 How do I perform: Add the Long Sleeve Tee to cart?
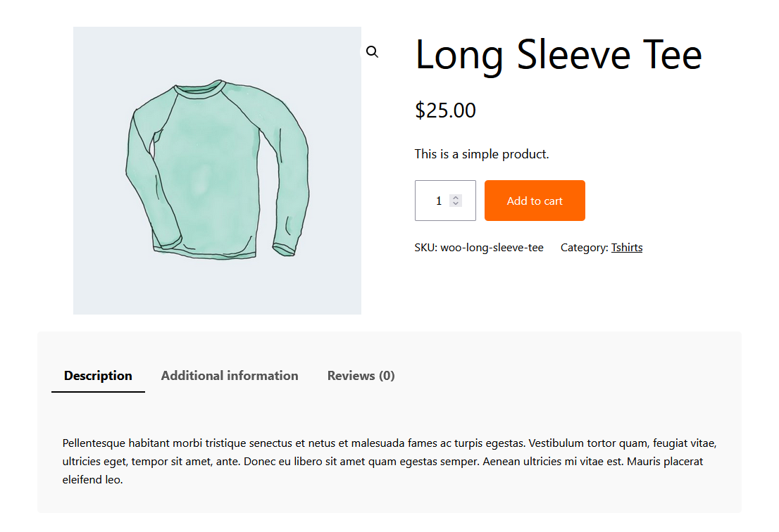click(x=535, y=201)
